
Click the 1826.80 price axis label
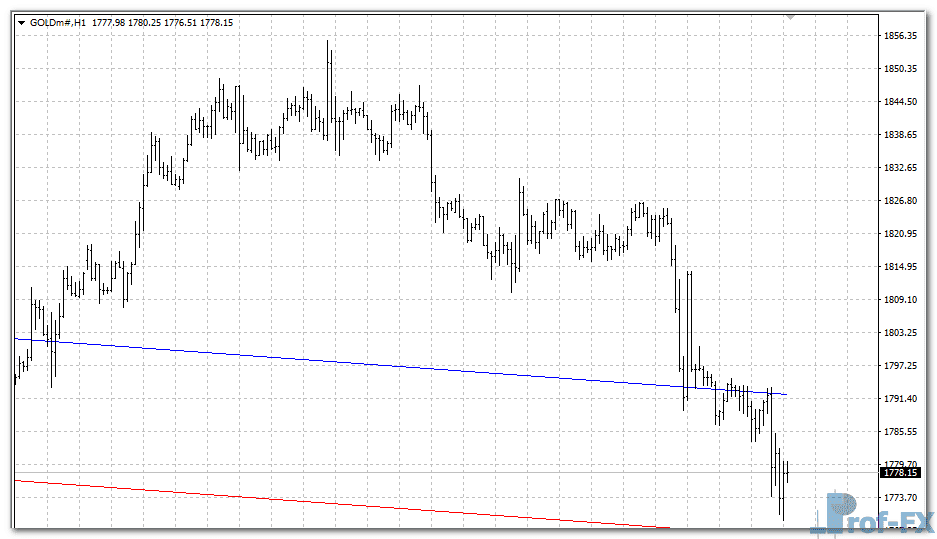pos(901,201)
